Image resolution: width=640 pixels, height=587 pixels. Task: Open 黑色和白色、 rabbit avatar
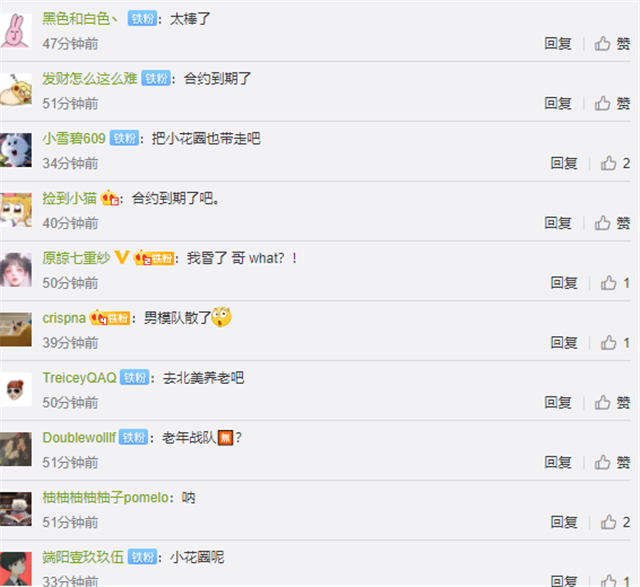(16, 30)
